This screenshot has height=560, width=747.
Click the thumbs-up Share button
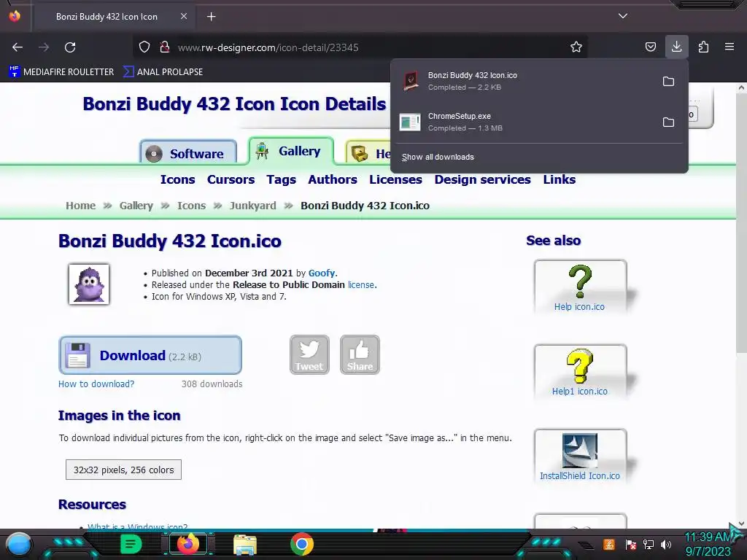360,355
